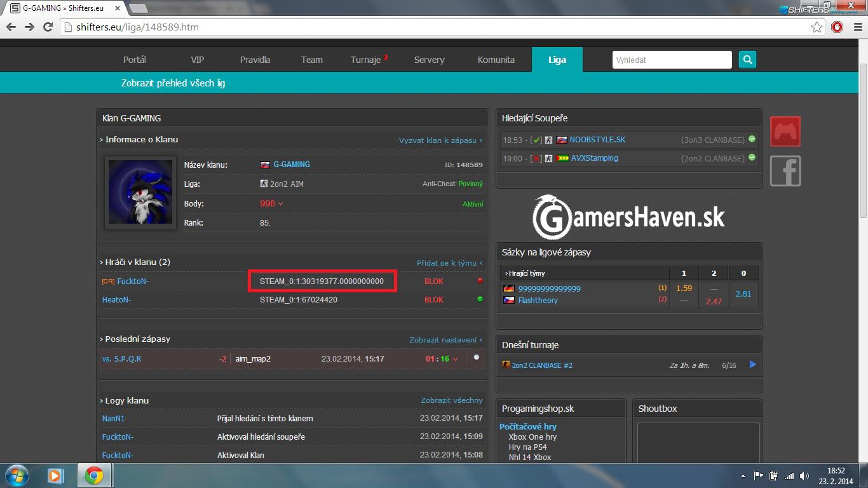The image size is (868, 488).
Task: Click the green status dot for HeatoN-
Action: coord(480,299)
